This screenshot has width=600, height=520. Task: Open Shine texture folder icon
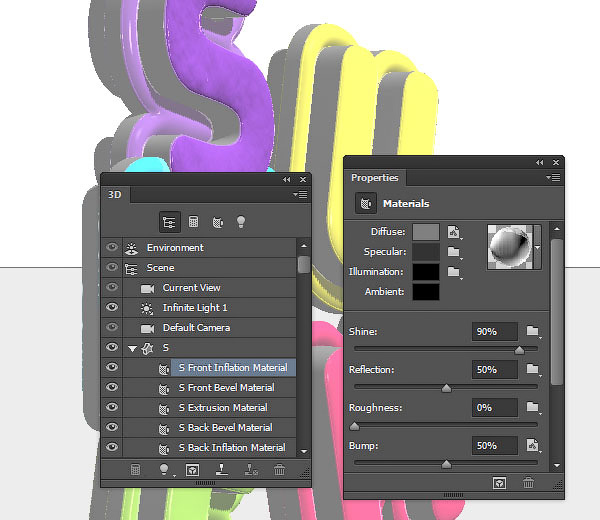click(x=533, y=331)
